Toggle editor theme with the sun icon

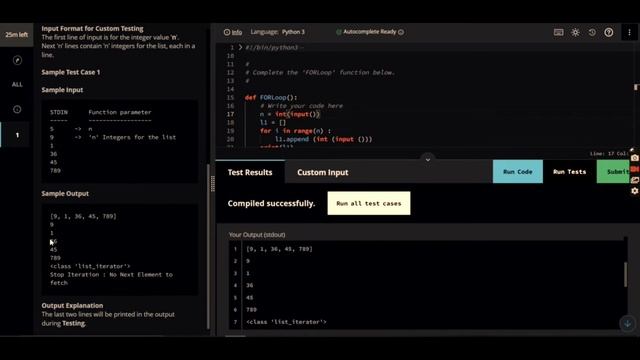[575, 32]
